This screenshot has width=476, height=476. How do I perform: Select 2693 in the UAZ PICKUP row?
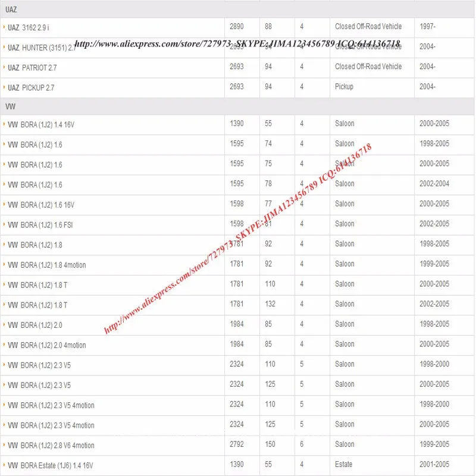236,86
